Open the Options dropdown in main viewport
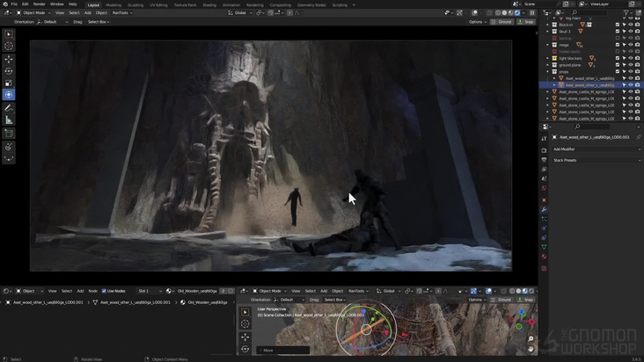This screenshot has height=362, width=644. (477, 22)
